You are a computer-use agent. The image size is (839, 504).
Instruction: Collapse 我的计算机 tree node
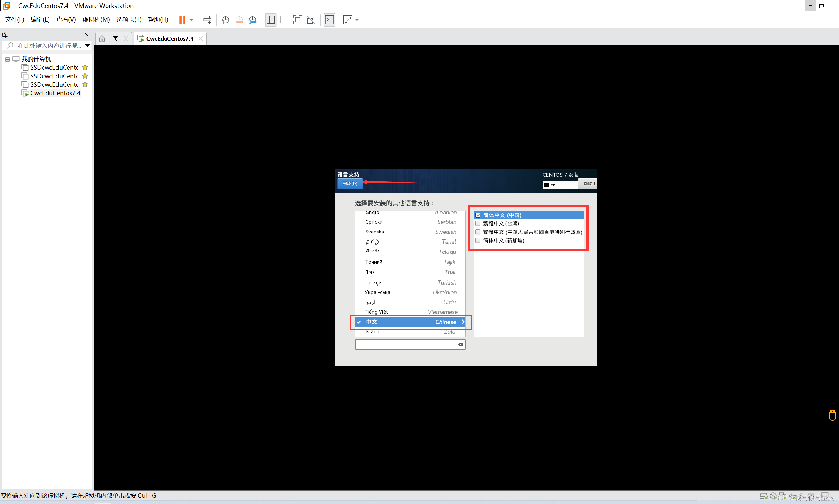click(7, 59)
